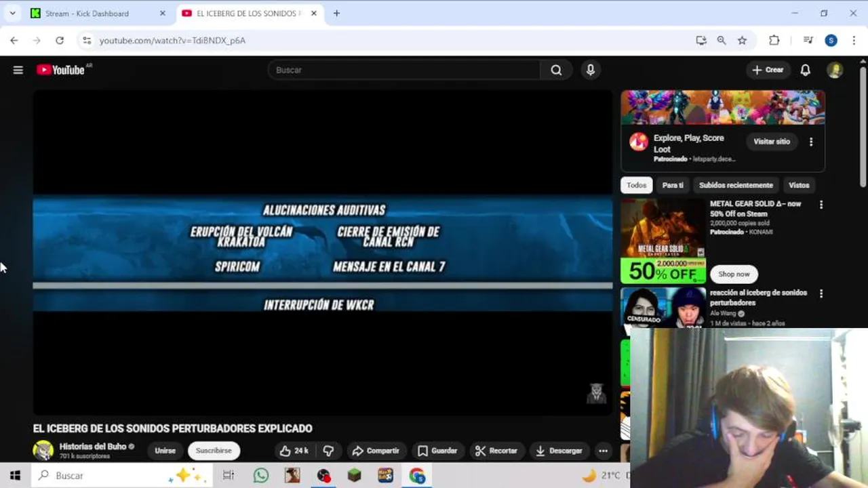Image resolution: width=868 pixels, height=488 pixels.
Task: Like the video (24 k)
Action: [x=294, y=451]
